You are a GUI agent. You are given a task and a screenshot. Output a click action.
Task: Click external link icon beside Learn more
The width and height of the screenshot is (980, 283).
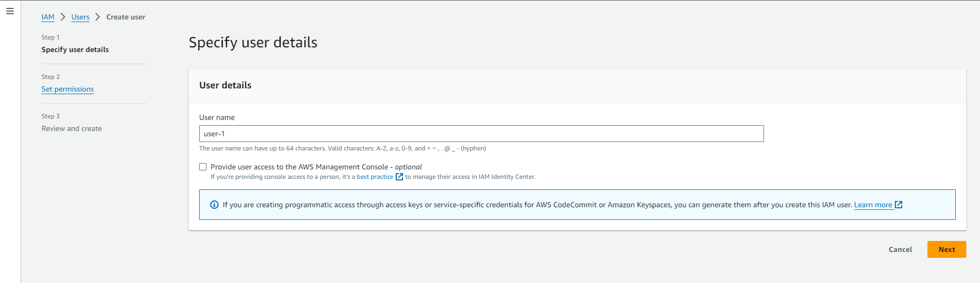click(x=899, y=205)
